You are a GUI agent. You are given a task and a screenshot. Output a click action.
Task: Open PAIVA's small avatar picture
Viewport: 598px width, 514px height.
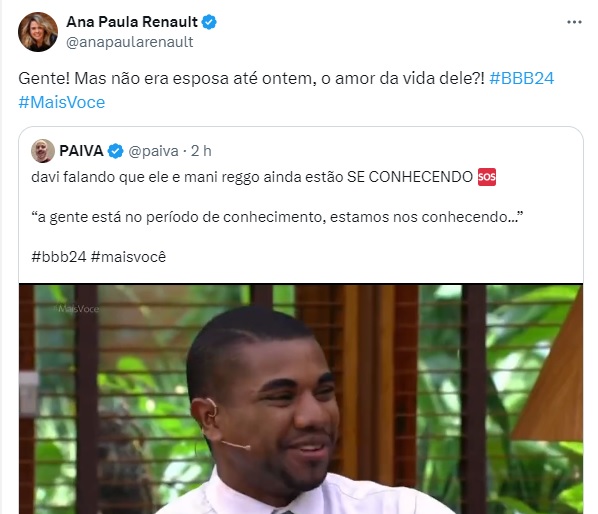point(43,151)
